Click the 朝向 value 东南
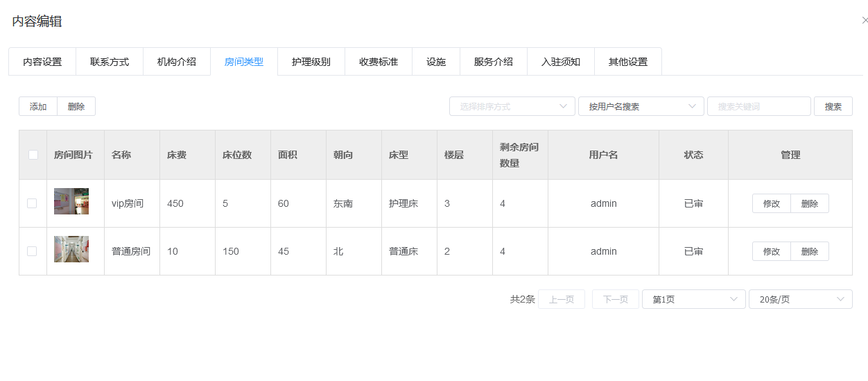The width and height of the screenshot is (868, 381). point(343,203)
